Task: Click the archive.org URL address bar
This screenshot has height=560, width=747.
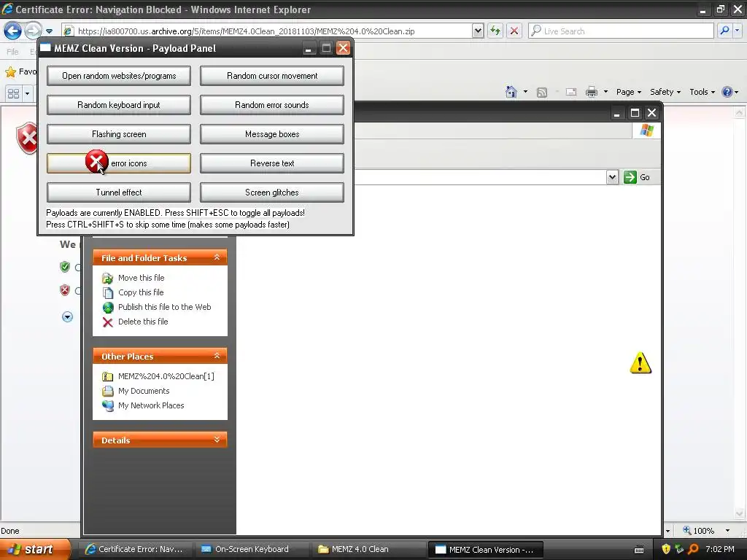Action: tap(267, 31)
